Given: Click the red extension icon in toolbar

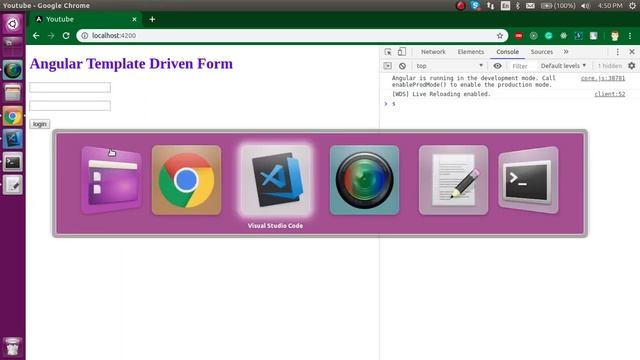Looking at the screenshot, I should pyautogui.click(x=518, y=36).
